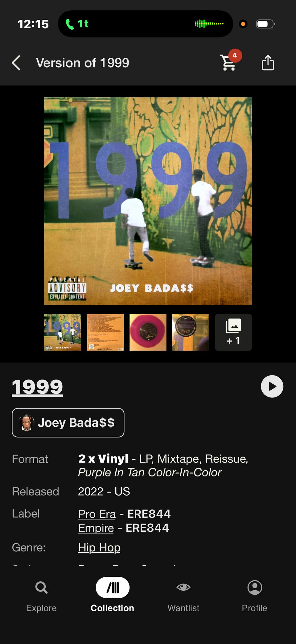The image size is (296, 644).
Task: View the record label close-up thumbnail
Action: point(191,332)
